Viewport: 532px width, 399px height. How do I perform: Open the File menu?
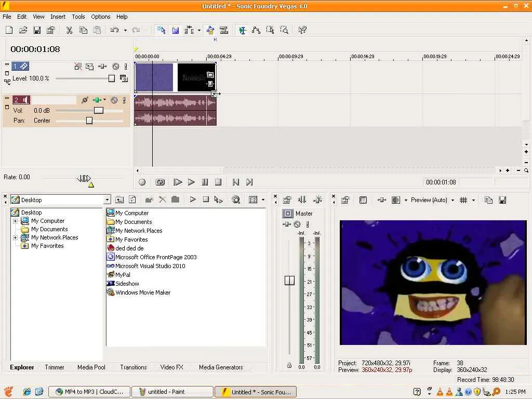point(7,17)
